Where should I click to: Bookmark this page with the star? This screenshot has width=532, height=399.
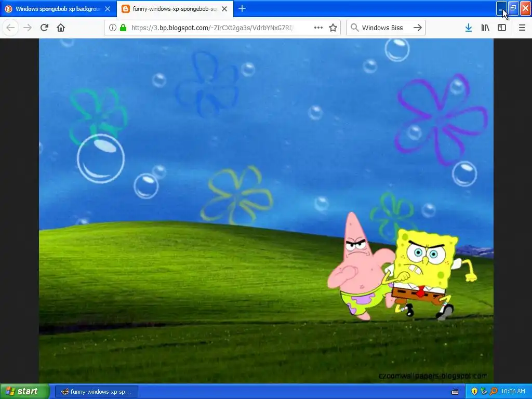tap(333, 28)
